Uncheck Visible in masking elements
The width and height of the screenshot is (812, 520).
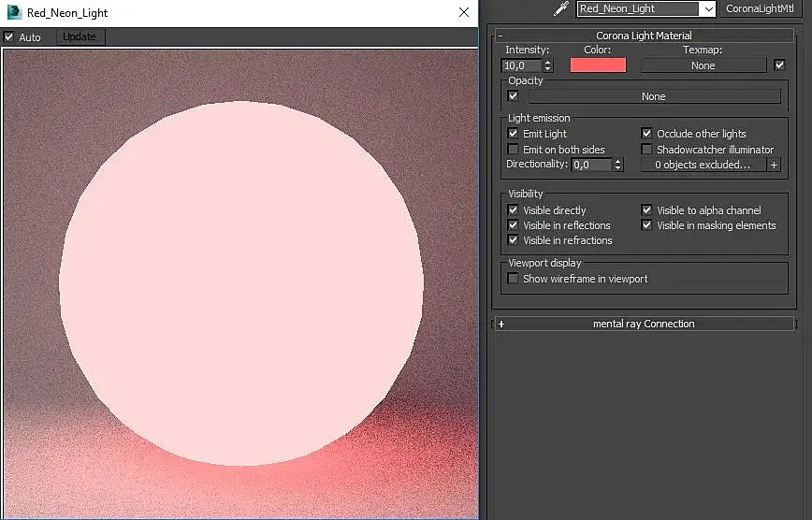pyautogui.click(x=646, y=224)
